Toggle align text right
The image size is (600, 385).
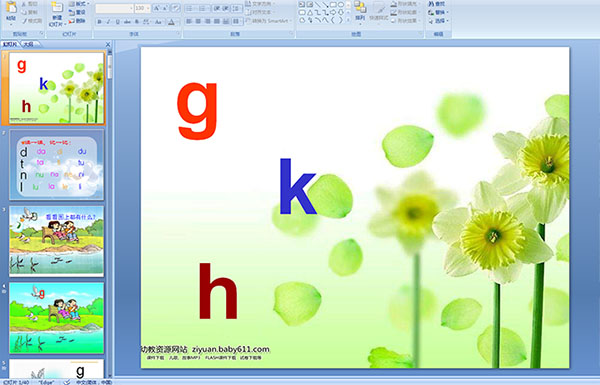click(207, 21)
